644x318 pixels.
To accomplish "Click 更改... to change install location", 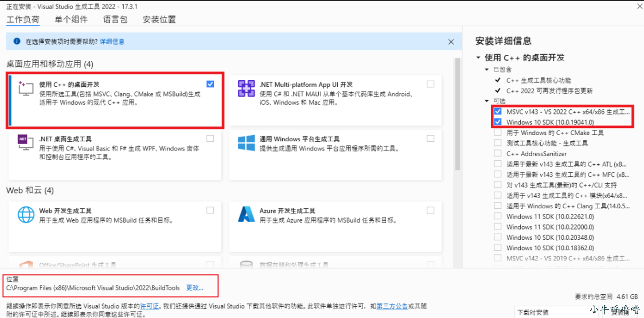I will tap(195, 288).
